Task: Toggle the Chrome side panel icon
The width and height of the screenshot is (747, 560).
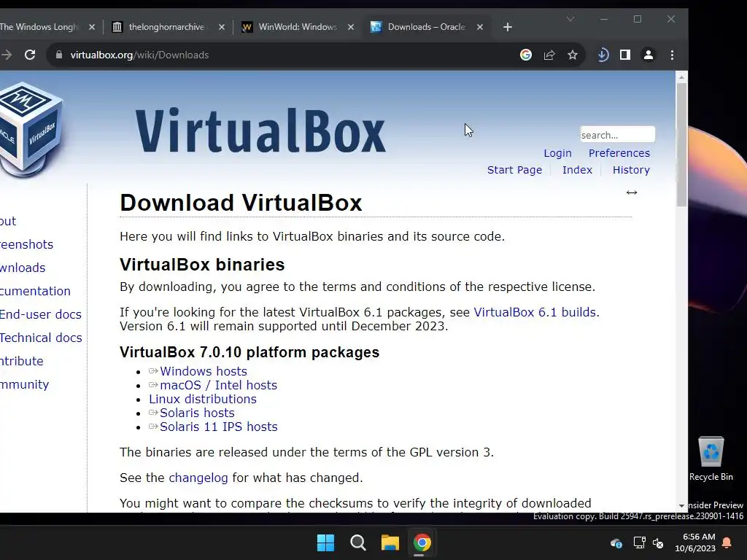Action: pos(625,55)
